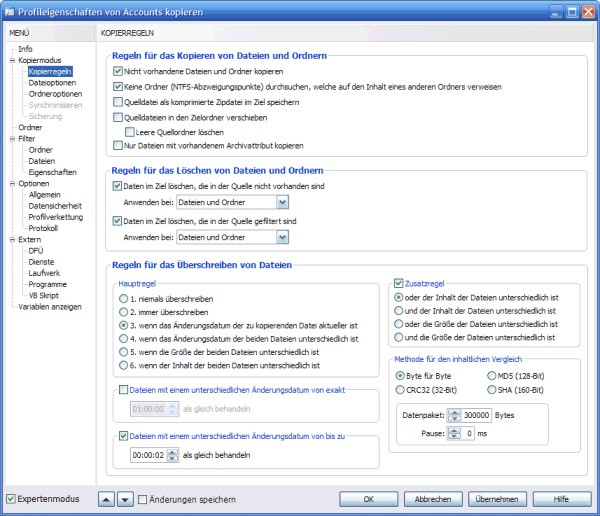This screenshot has width=600, height=516.
Task: Enable 'Nicht vorhandene Dateien und Ordner kopieren'
Action: (x=117, y=71)
